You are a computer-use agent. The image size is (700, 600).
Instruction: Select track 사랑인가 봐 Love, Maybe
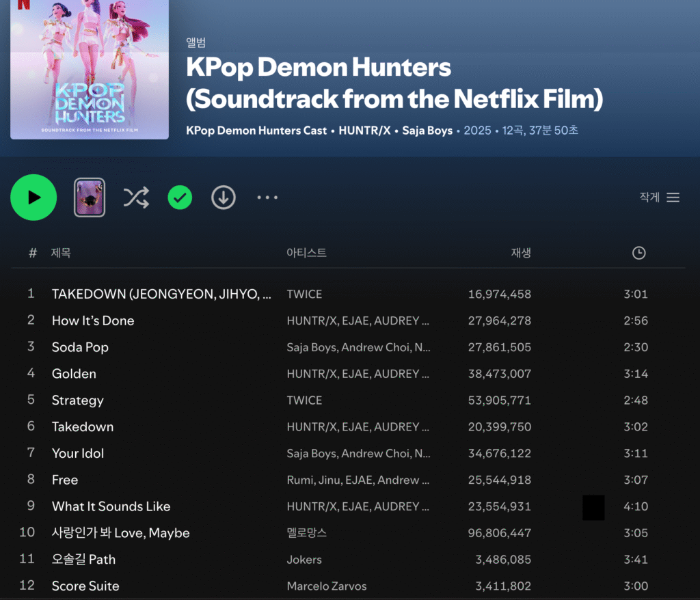point(120,532)
